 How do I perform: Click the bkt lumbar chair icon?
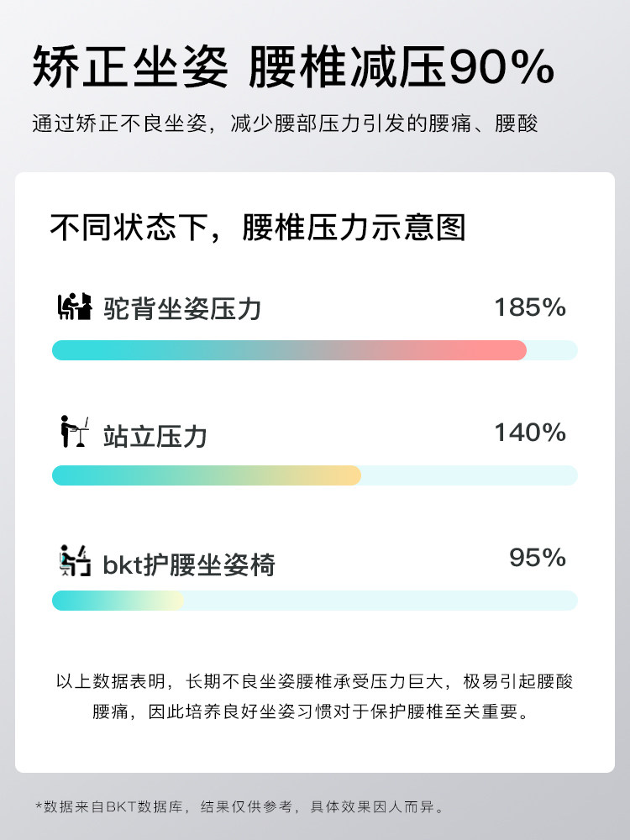tap(74, 560)
